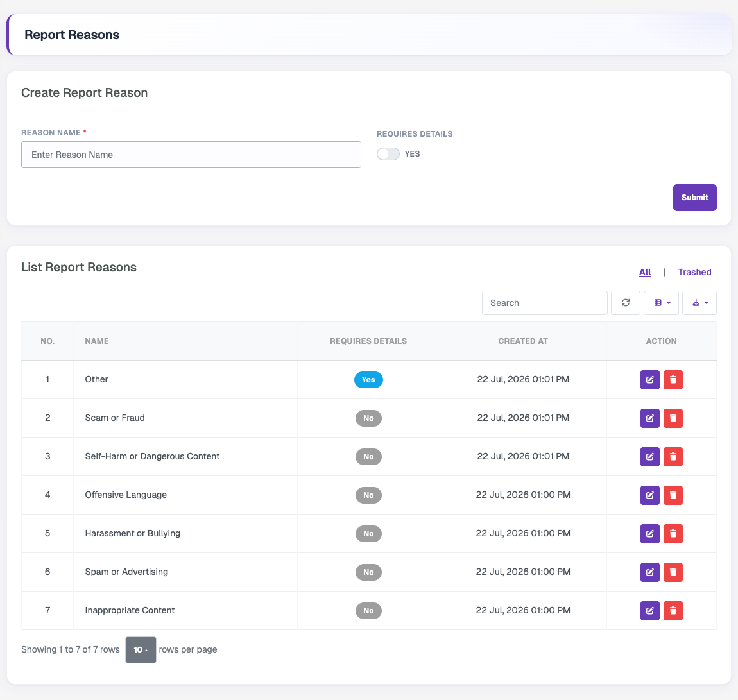Open the table columns dropdown
738x700 pixels.
click(x=661, y=303)
